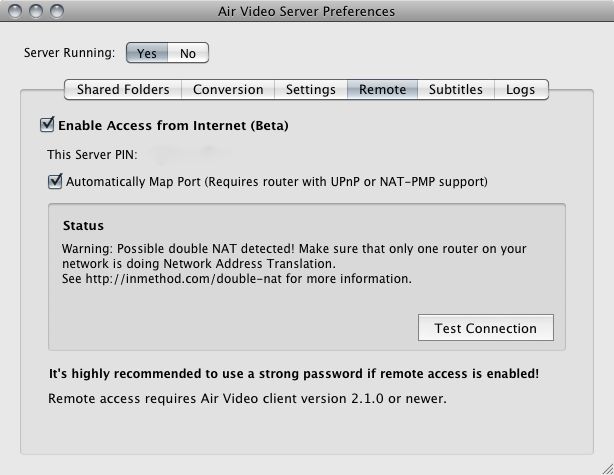
Task: Show the Subtitles tab
Action: tap(456, 90)
